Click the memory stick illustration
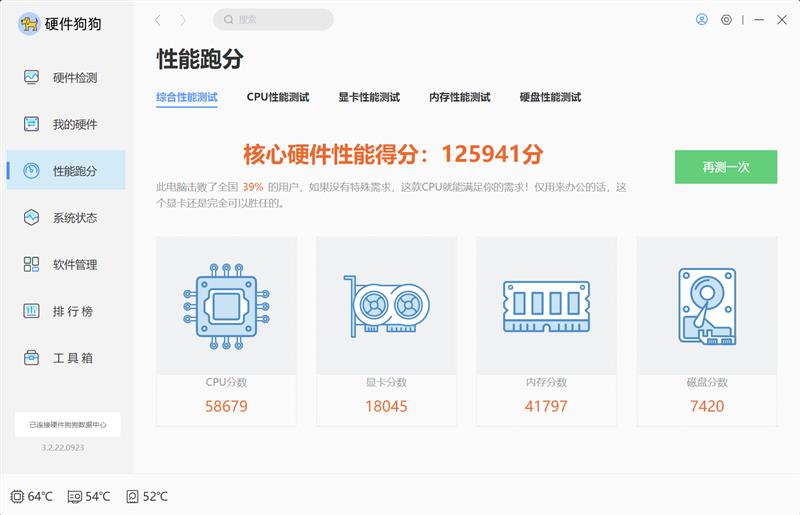 point(546,306)
